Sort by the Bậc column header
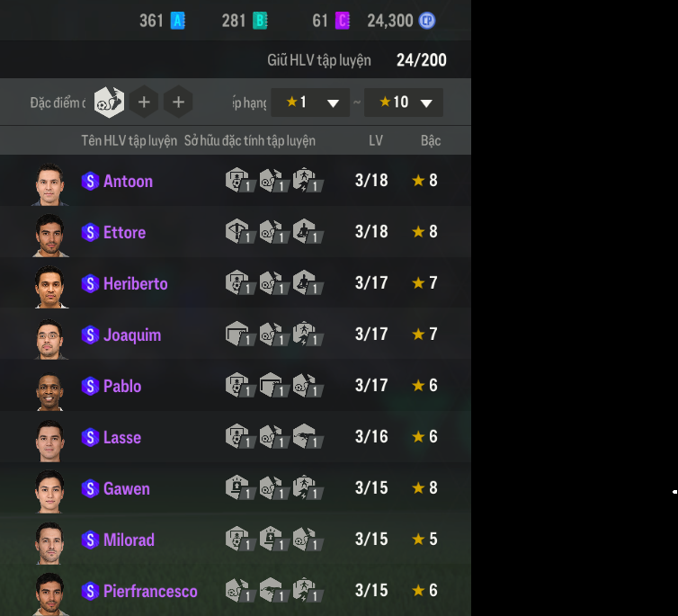 click(431, 140)
